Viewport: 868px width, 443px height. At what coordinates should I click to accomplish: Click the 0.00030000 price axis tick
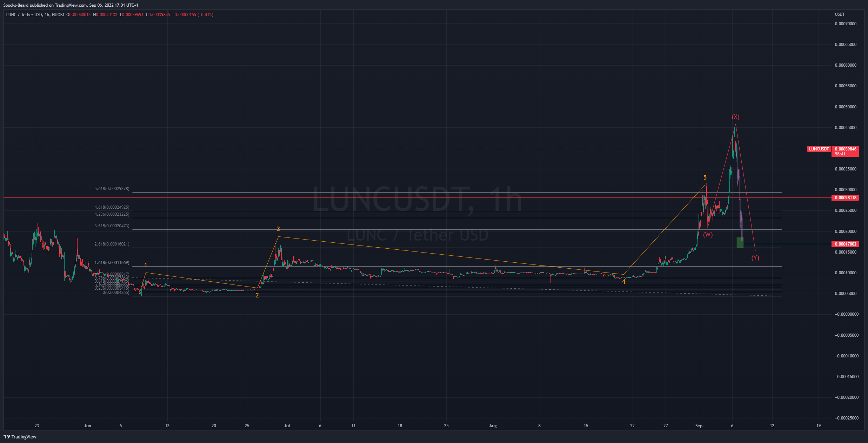846,190
